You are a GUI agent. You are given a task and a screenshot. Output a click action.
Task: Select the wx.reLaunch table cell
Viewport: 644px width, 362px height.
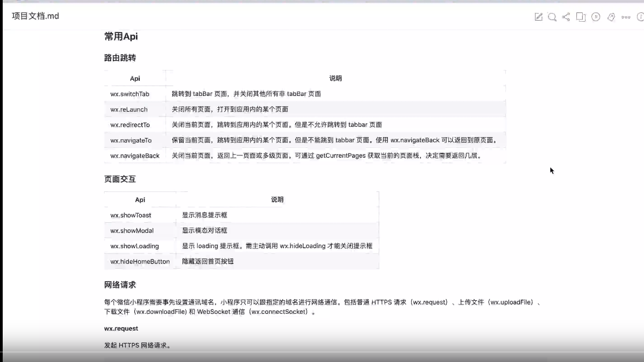point(129,109)
